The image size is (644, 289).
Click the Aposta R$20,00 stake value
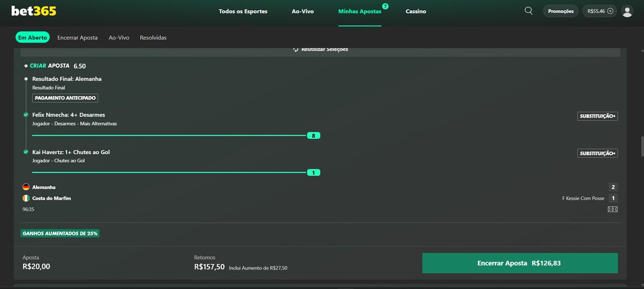[36, 266]
